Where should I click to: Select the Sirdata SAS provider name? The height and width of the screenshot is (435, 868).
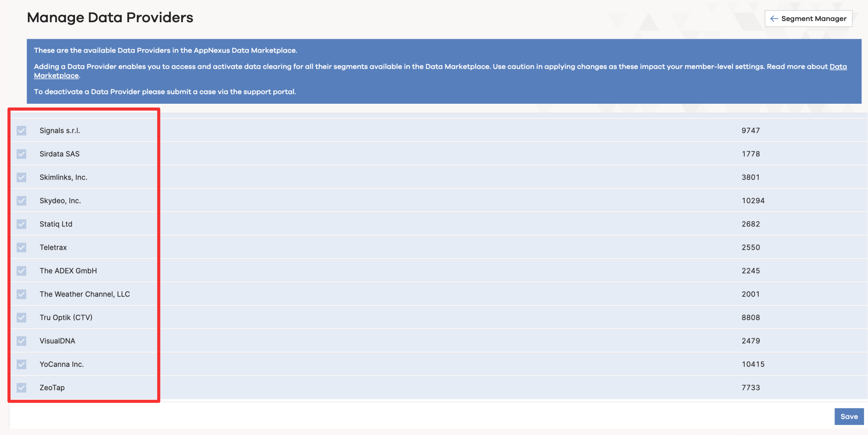[60, 154]
